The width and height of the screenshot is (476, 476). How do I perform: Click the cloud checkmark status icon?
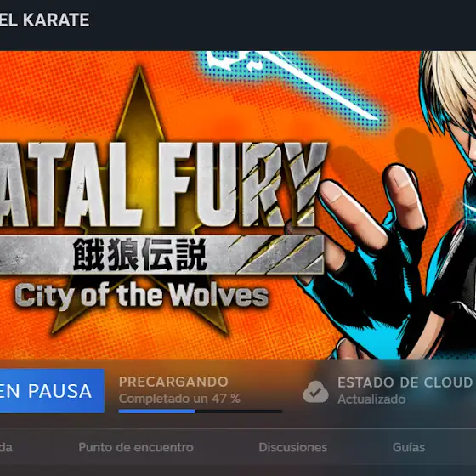315,392
